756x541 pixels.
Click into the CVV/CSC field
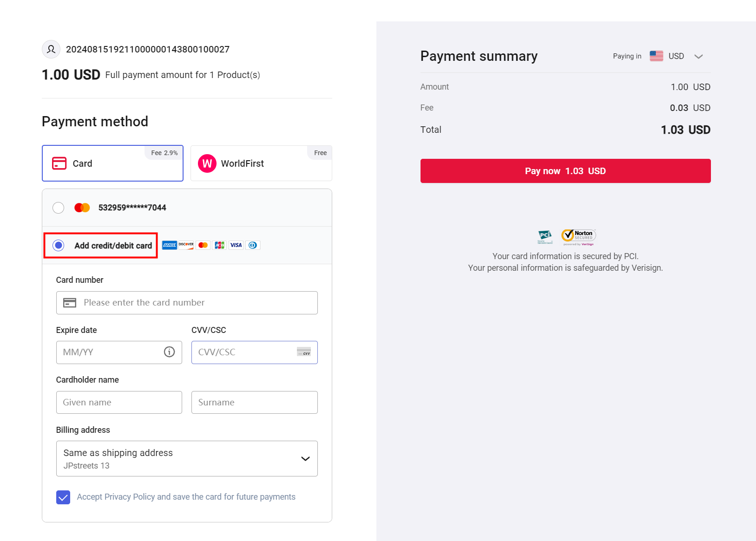tap(246, 352)
